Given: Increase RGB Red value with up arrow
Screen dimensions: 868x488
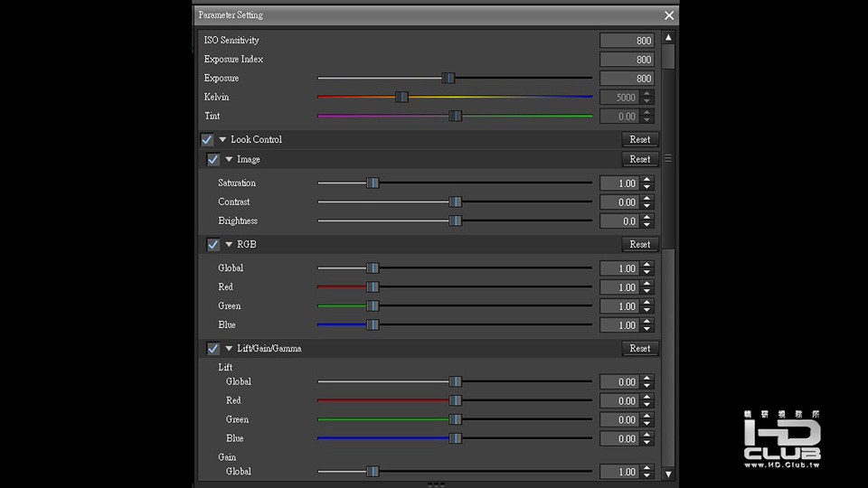Looking at the screenshot, I should point(646,283).
